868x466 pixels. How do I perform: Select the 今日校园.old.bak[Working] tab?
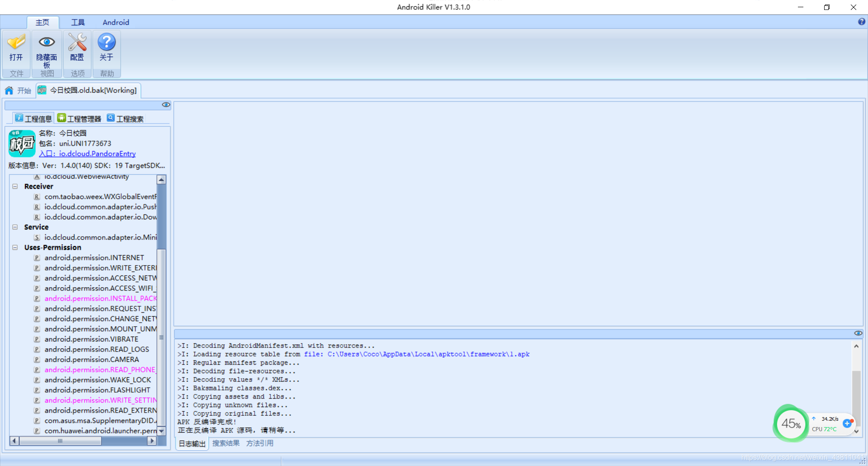[89, 90]
